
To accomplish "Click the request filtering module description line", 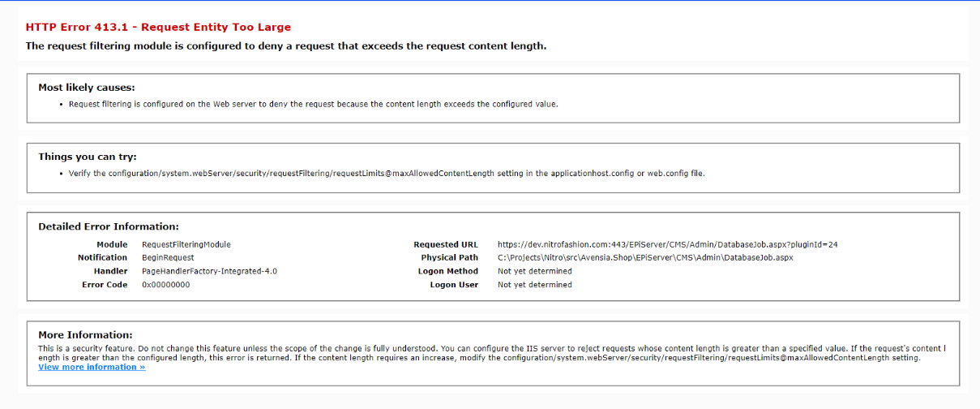I will pyautogui.click(x=285, y=45).
